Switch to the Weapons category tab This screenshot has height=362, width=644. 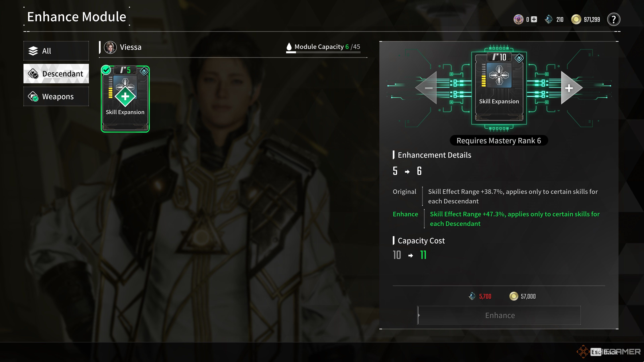click(56, 96)
